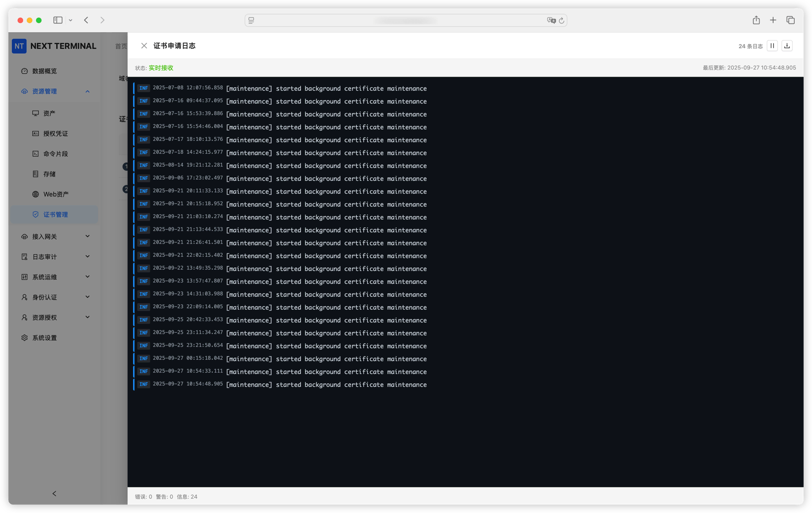The width and height of the screenshot is (812, 513).
Task: Reload the page in Safari
Action: [x=561, y=20]
